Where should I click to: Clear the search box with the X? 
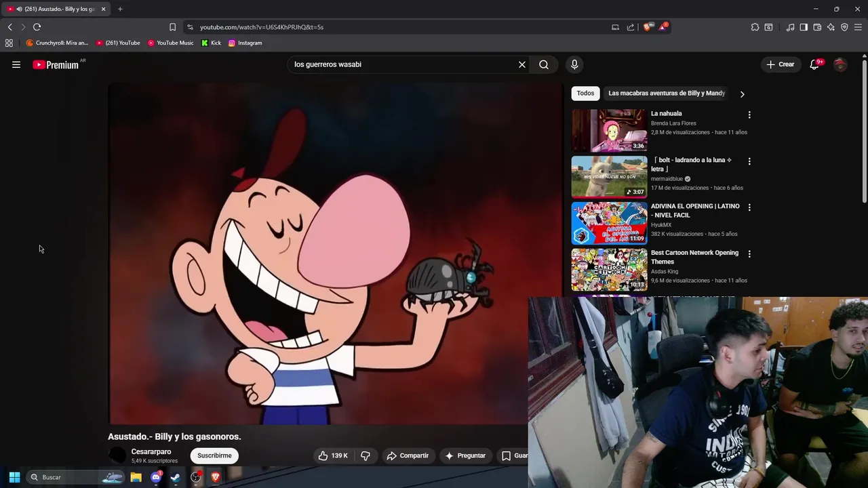coord(522,64)
